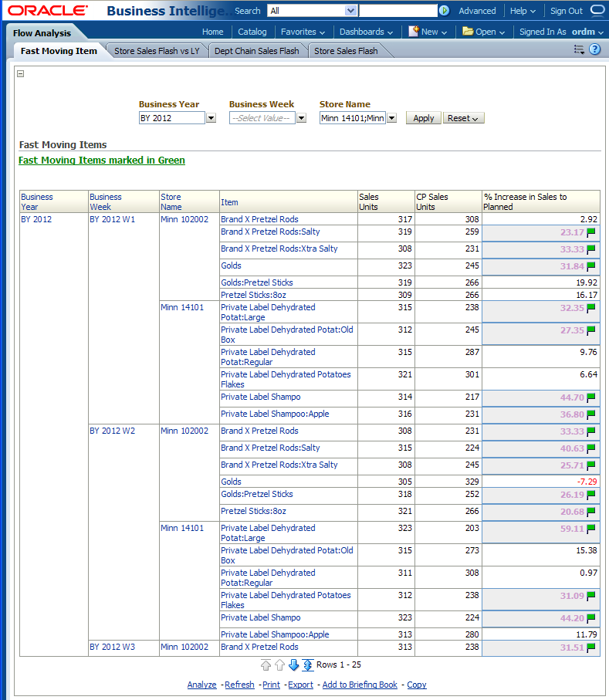Open the Dashboards menu
The width and height of the screenshot is (609, 700).
[366, 32]
